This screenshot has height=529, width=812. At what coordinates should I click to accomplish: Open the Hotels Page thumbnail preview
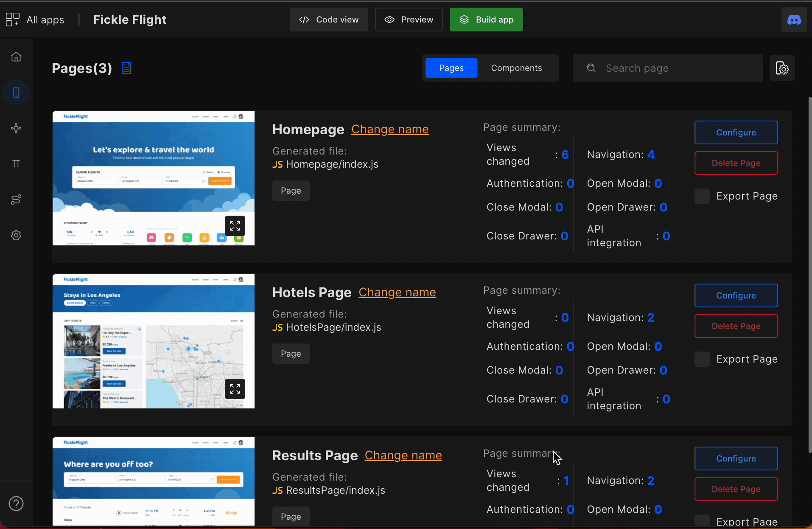154,341
